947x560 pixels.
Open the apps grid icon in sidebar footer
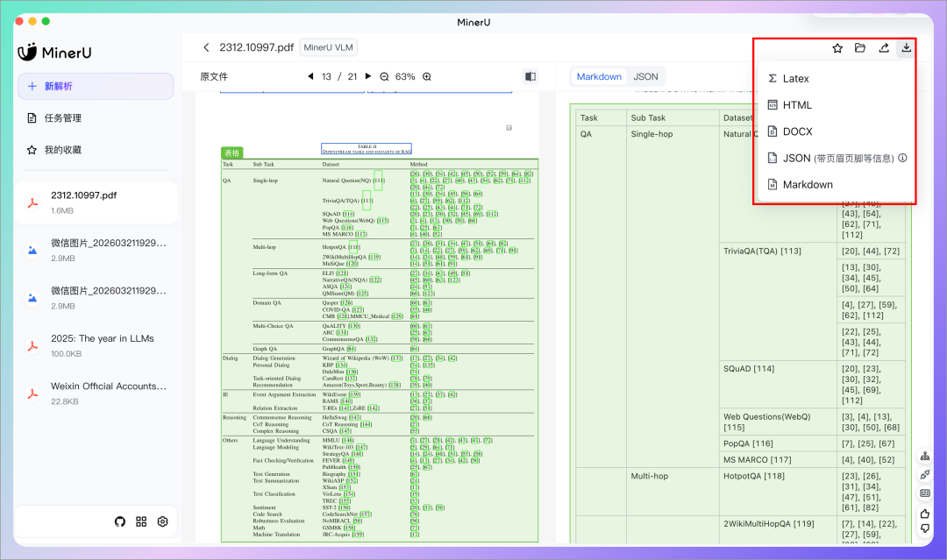point(141,521)
